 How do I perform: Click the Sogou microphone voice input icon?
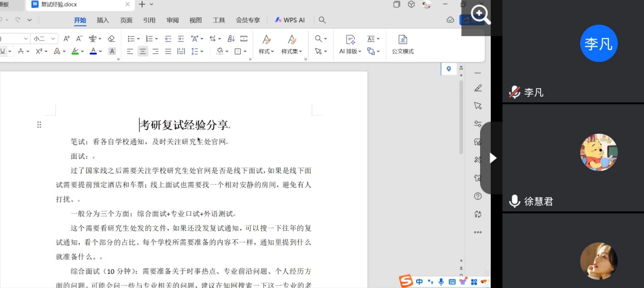(440, 281)
